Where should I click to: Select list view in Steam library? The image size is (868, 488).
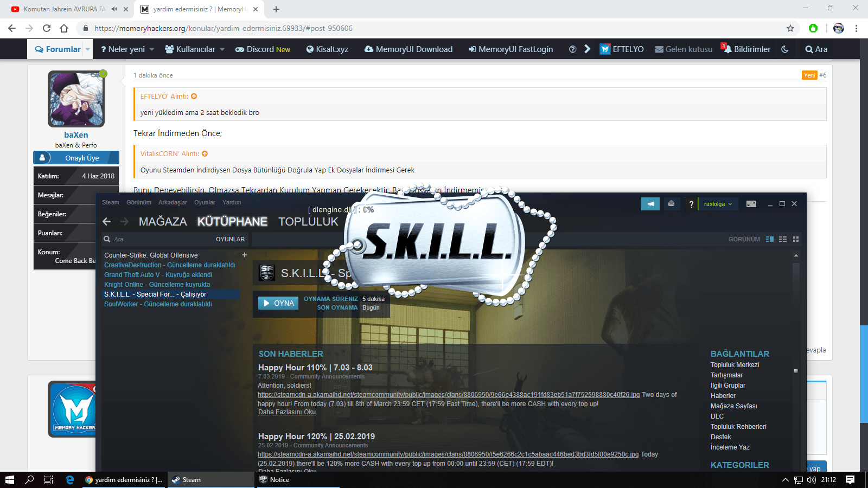[783, 239]
